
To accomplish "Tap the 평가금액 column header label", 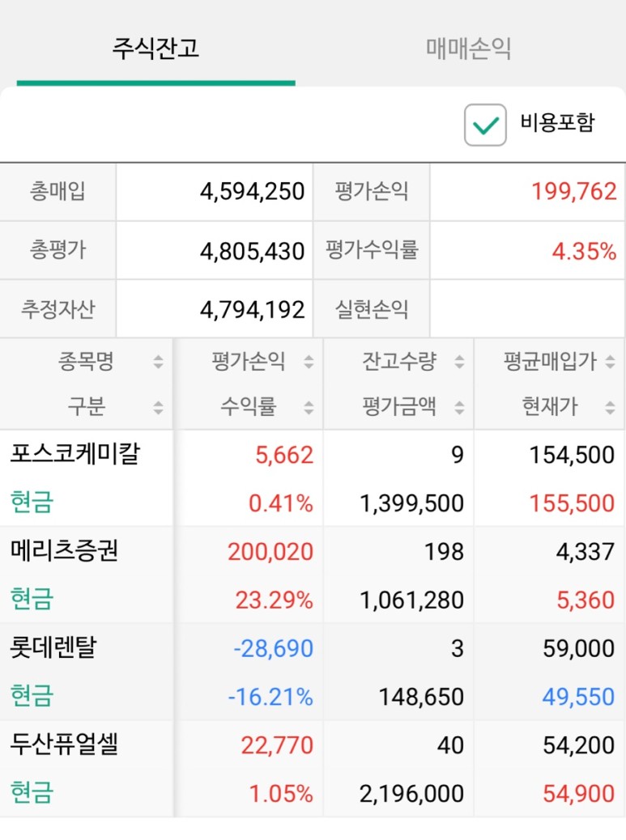I will click(x=399, y=406).
